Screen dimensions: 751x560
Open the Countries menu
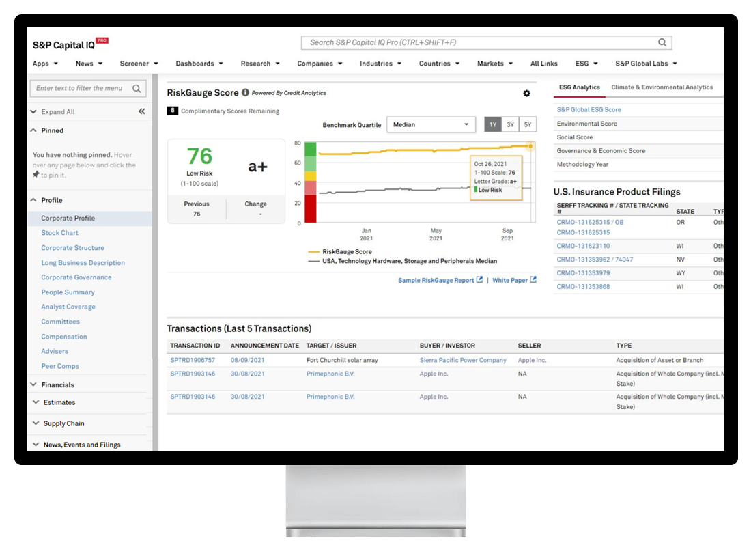439,64
